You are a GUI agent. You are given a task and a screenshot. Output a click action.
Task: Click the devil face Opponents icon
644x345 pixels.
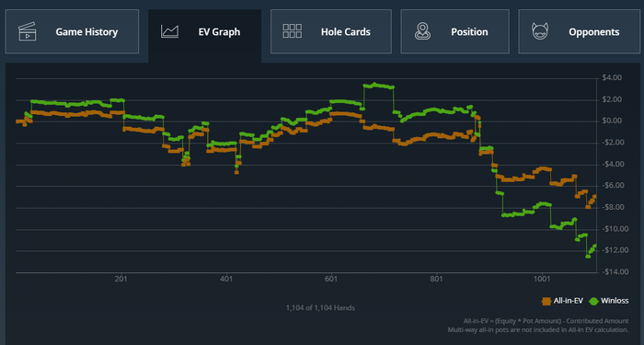click(541, 31)
